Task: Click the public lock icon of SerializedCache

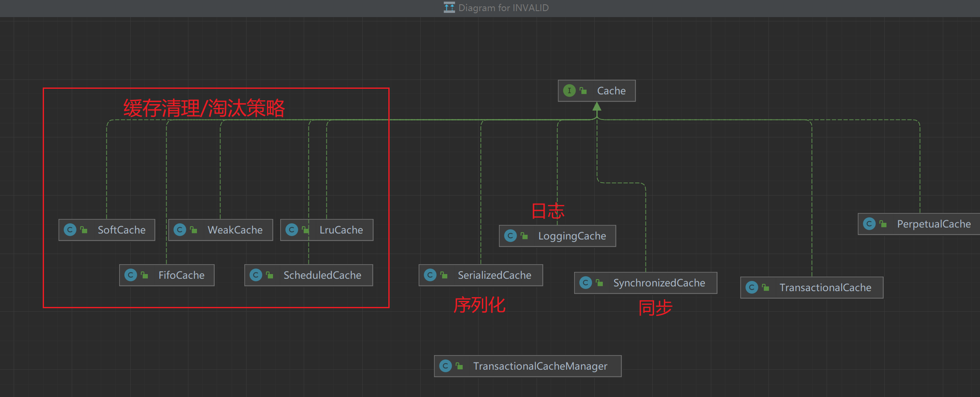Action: click(444, 275)
